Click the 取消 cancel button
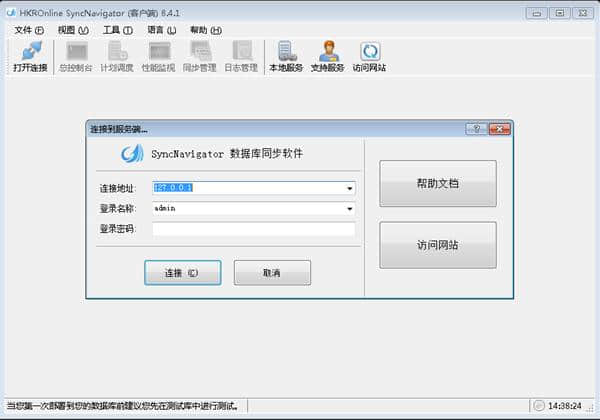Viewport: 600px width, 420px height. [x=272, y=273]
